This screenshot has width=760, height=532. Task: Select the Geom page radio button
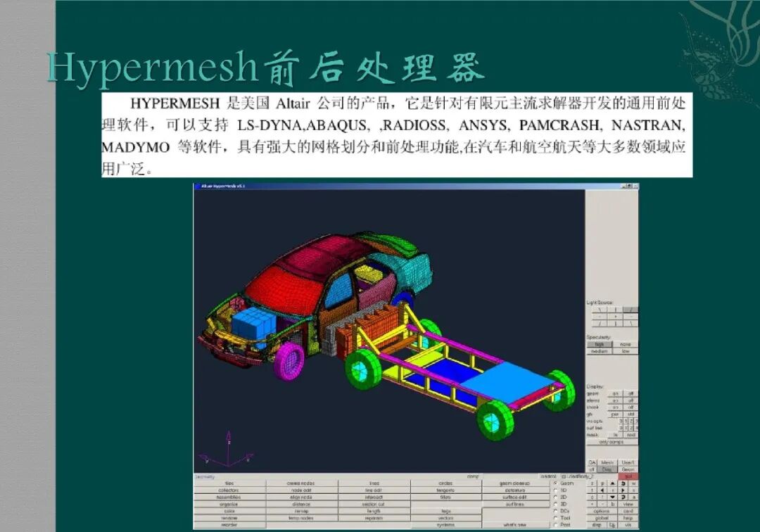(555, 483)
